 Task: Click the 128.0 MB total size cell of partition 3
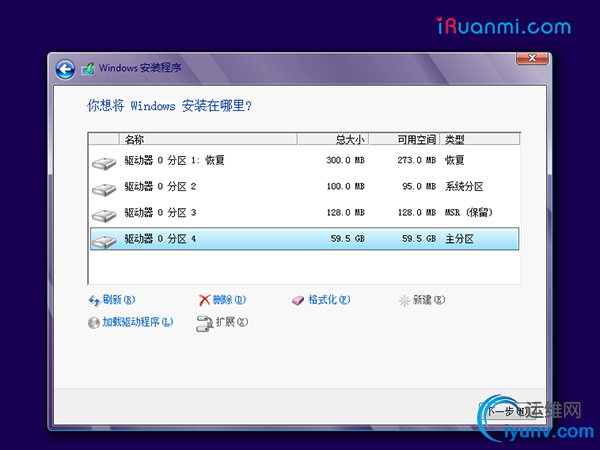[x=346, y=212]
